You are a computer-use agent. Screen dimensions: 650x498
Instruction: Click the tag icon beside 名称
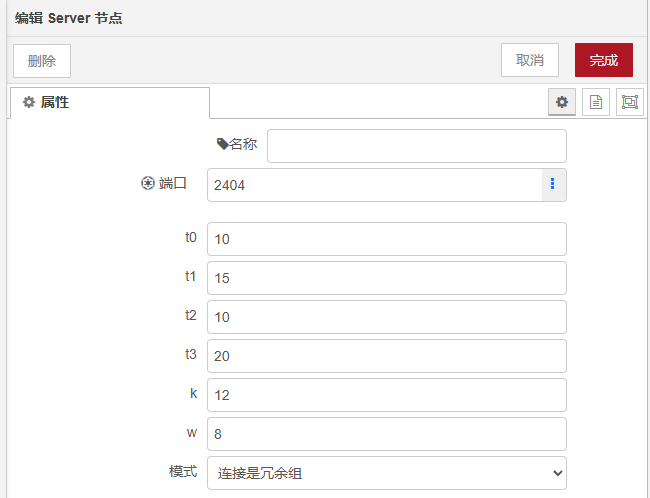[x=222, y=144]
